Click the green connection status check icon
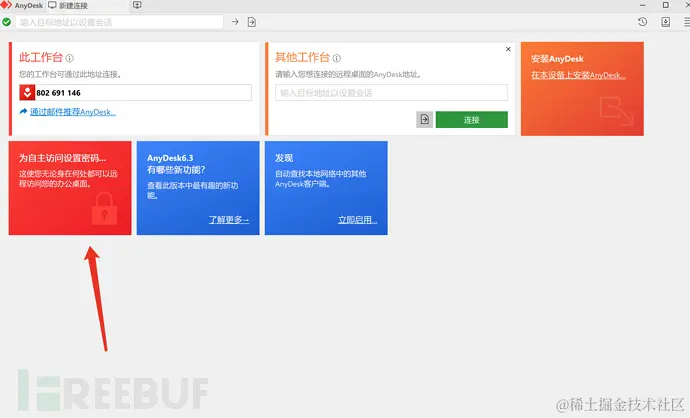This screenshot has height=418, width=690. [7, 22]
